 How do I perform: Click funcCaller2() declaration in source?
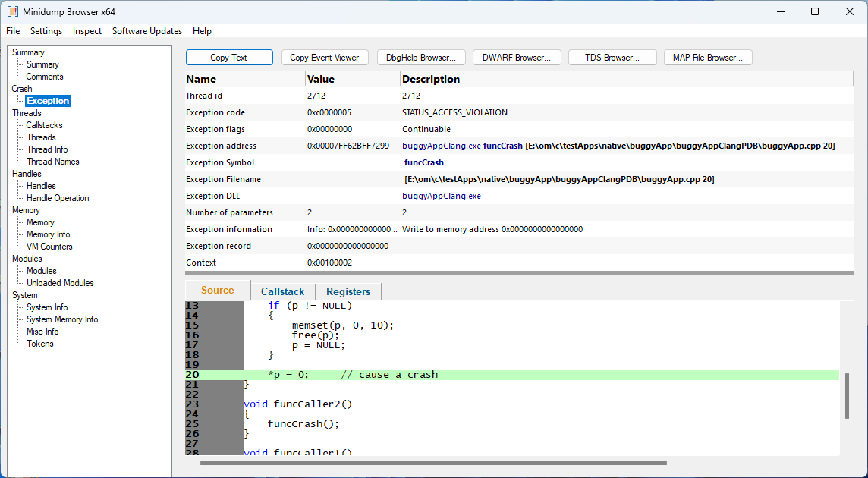click(298, 404)
